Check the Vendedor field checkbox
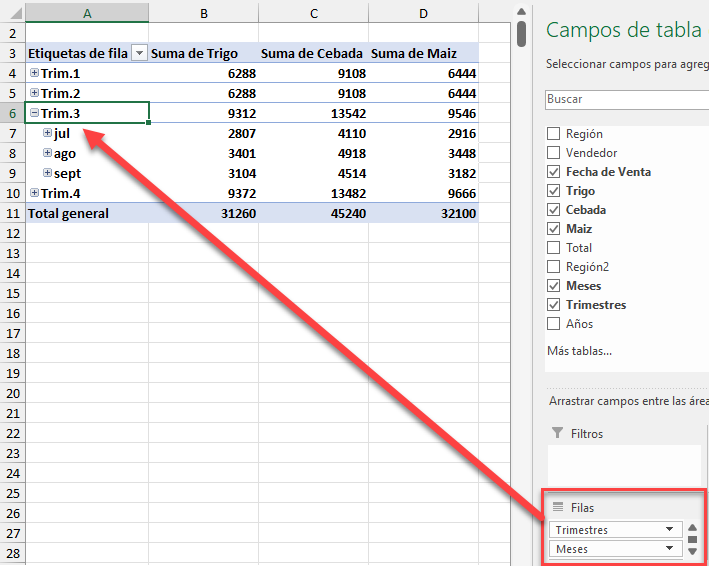The height and width of the screenshot is (566, 709). [553, 153]
